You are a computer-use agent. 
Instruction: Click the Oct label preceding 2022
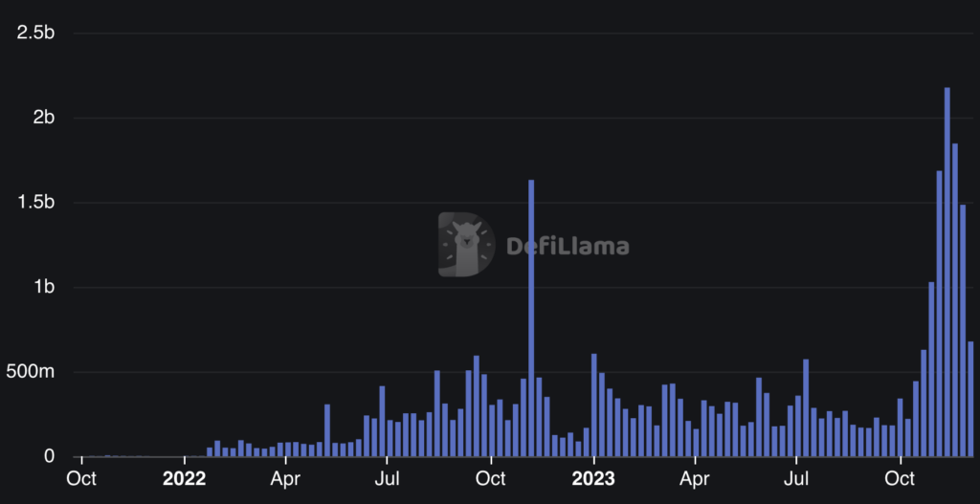[81, 479]
